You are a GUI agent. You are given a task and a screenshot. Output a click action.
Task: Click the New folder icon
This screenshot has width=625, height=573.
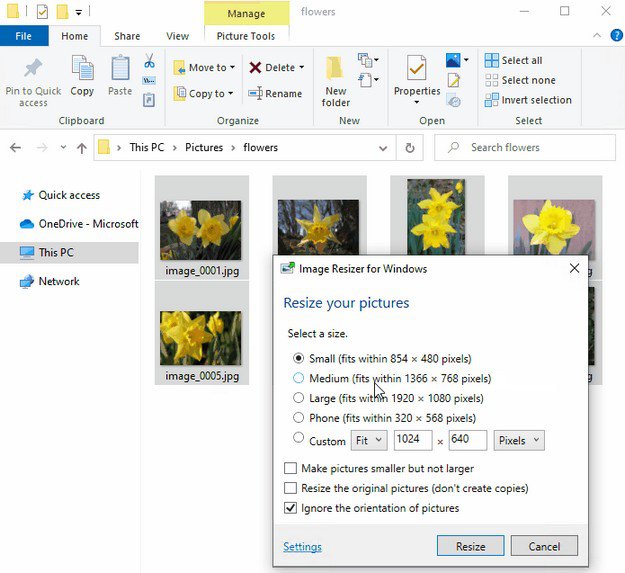[336, 70]
